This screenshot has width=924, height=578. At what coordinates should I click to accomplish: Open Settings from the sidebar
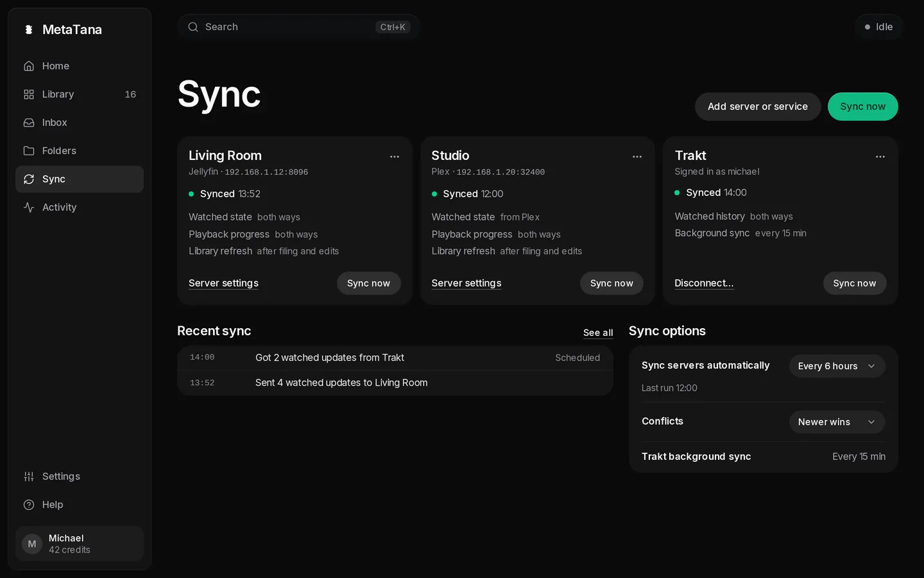point(80,477)
